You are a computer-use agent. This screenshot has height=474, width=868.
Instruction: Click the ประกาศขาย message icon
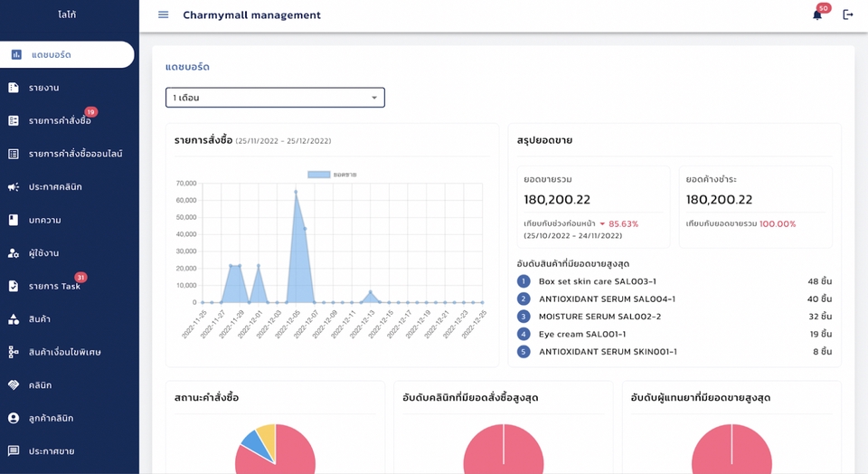(14, 450)
